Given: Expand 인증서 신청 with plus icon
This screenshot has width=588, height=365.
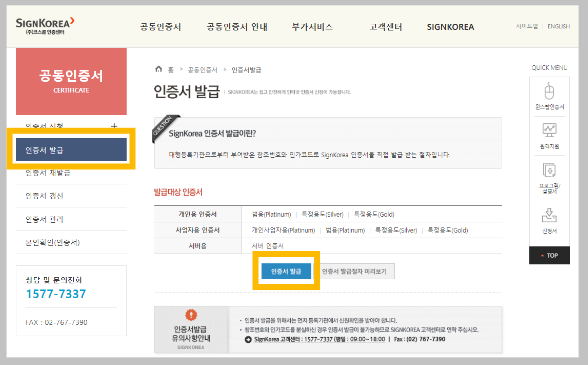Looking at the screenshot, I should (x=114, y=126).
